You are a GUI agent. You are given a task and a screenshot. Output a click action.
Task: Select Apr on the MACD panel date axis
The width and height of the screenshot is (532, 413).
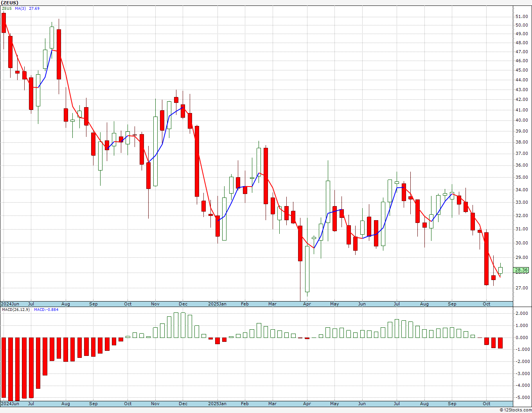point(307,404)
